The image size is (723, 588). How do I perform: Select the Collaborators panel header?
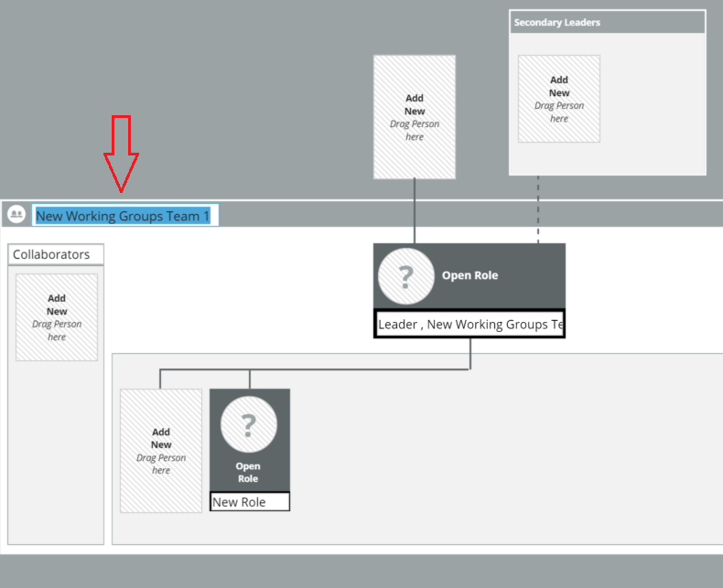(56, 254)
